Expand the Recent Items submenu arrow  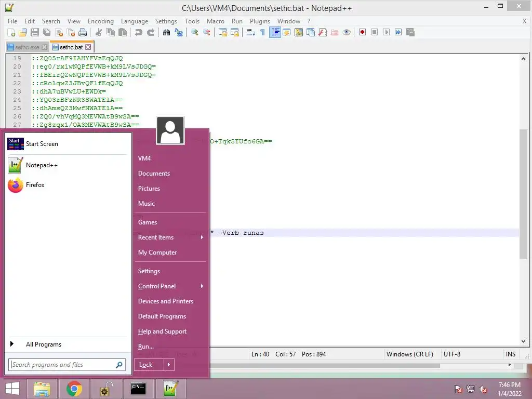tap(202, 237)
